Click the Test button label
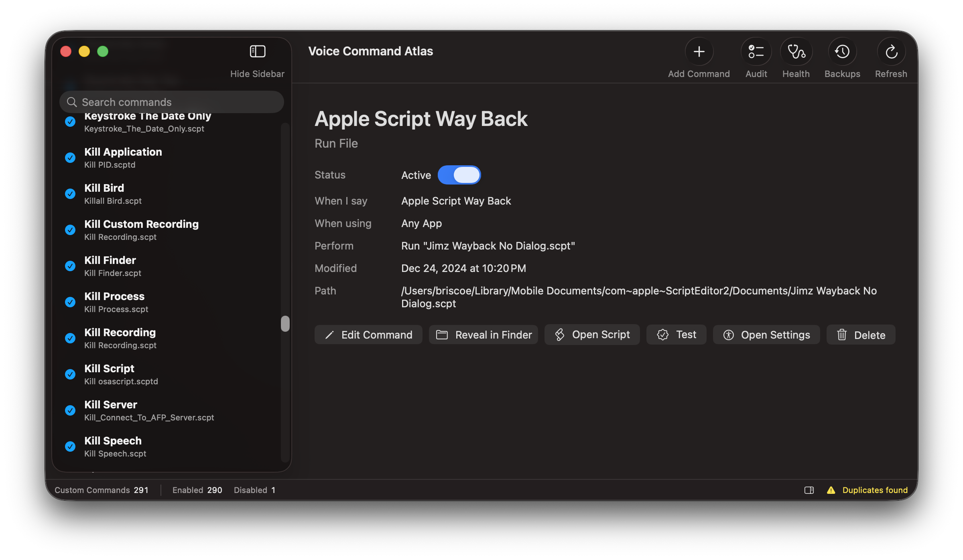This screenshot has height=560, width=963. [x=686, y=335]
